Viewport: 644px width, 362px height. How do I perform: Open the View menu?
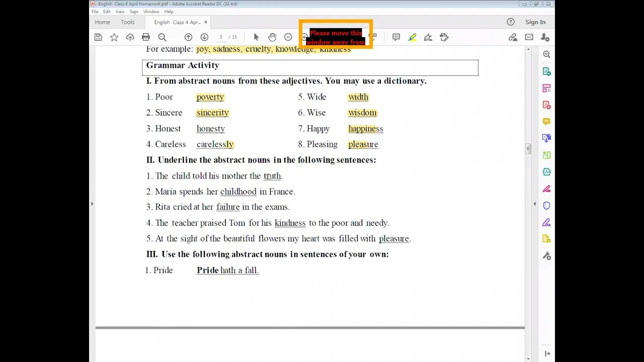(x=120, y=12)
